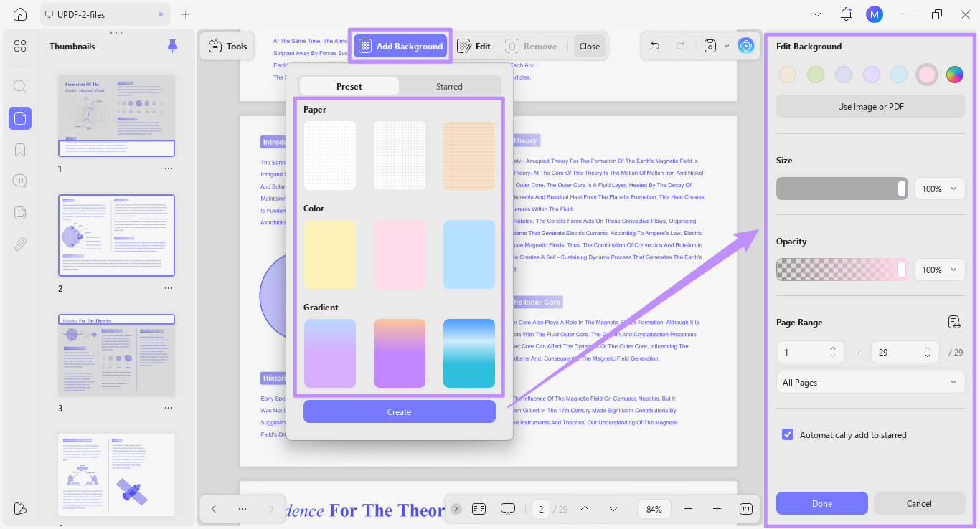
Task: Click Use Image or PDF
Action: (x=870, y=106)
